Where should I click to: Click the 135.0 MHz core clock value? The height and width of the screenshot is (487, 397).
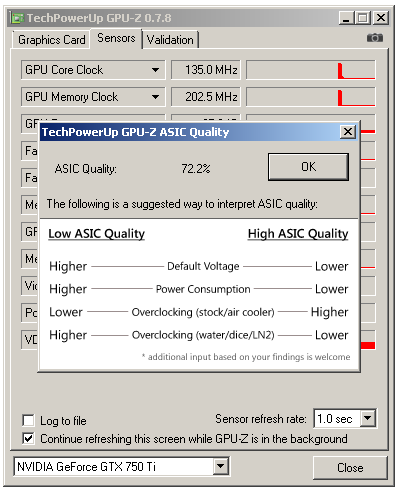[x=206, y=70]
